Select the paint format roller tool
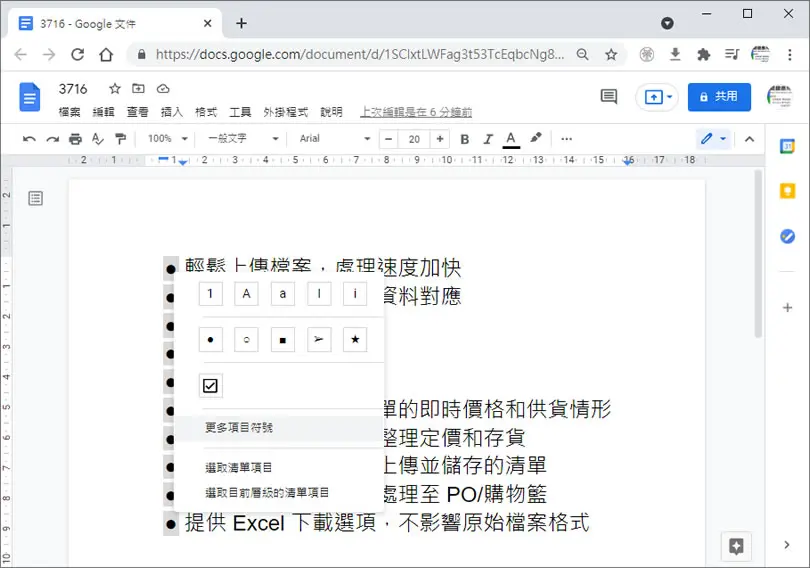The height and width of the screenshot is (568, 810). point(120,139)
